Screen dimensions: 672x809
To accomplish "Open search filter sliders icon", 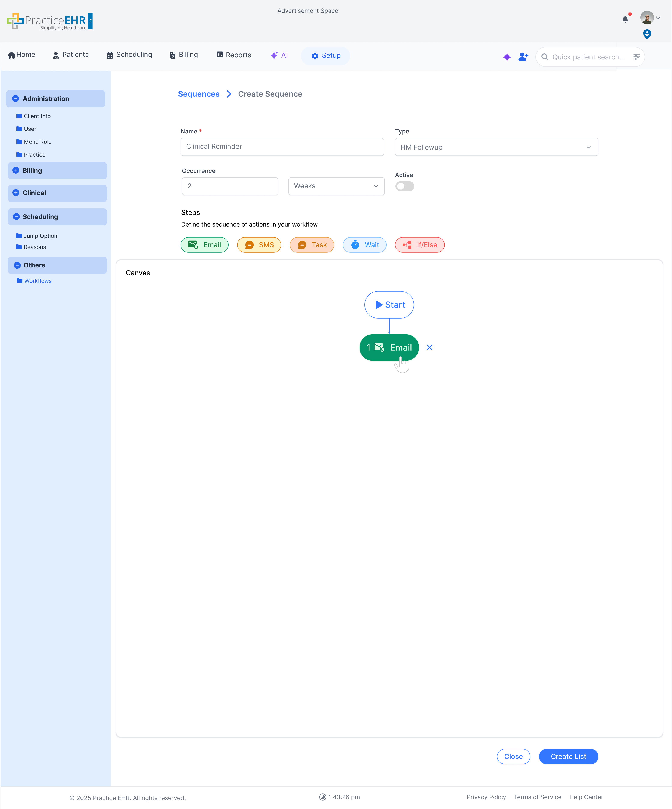I will [636, 57].
